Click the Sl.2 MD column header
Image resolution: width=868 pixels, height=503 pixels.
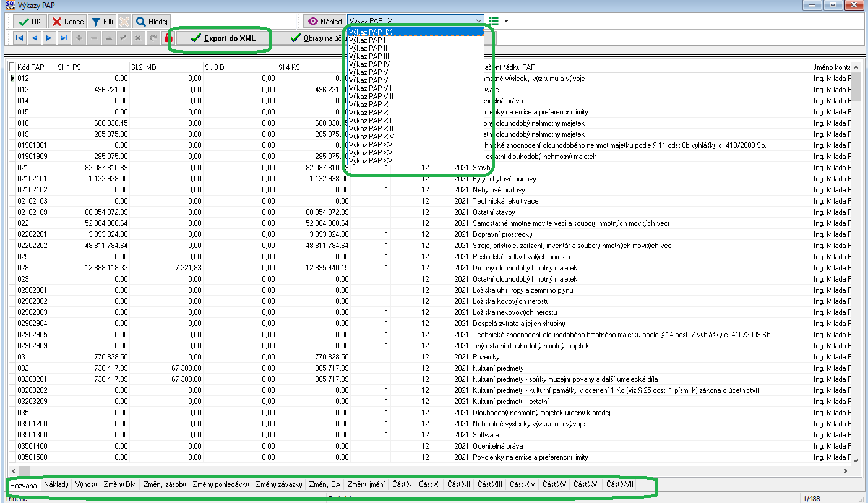[x=166, y=67]
